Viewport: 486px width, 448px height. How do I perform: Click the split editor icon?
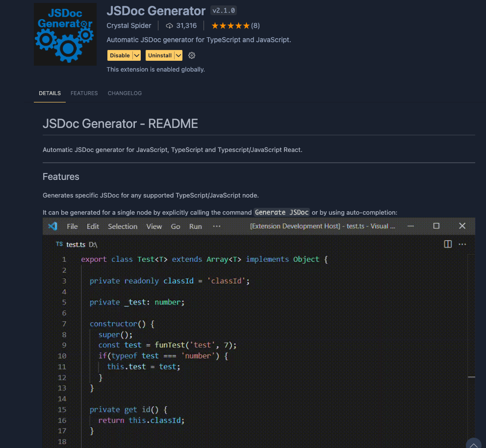448,244
